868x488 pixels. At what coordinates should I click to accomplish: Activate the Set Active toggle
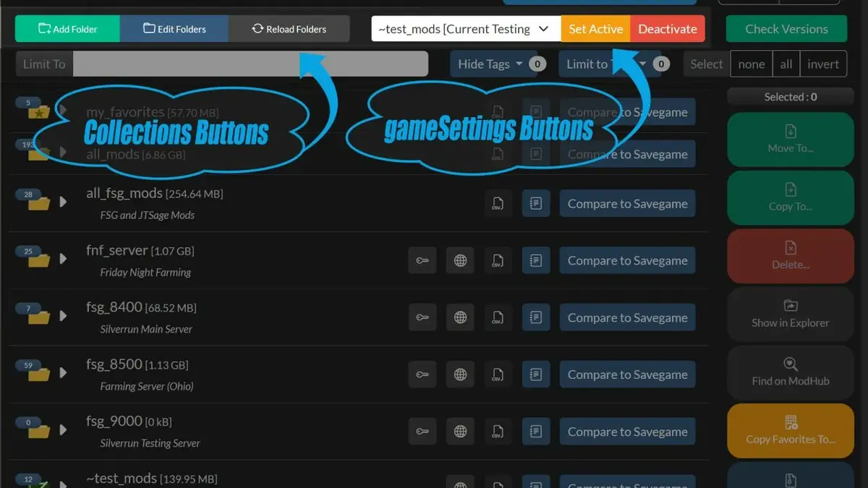(x=595, y=29)
